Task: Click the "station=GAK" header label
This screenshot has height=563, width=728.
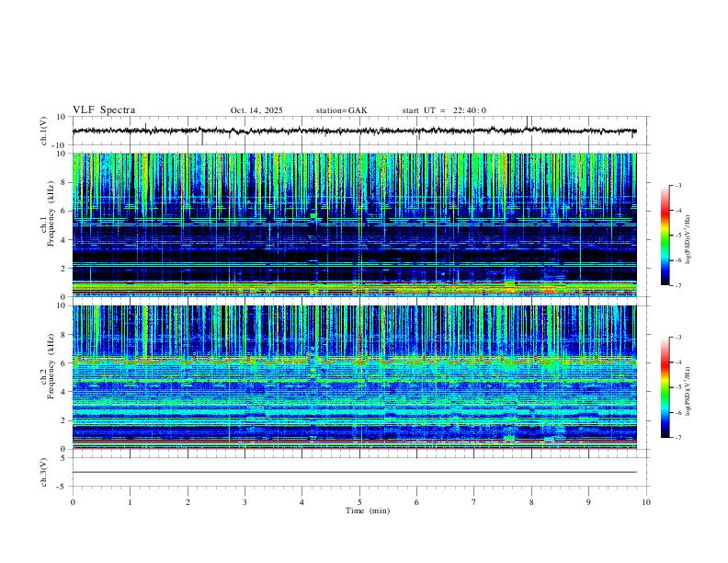Action: [x=341, y=110]
